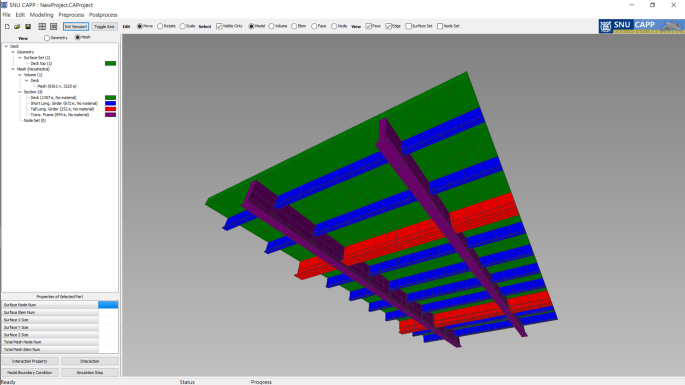Screen dimensions: 685x385
Task: Open Interaction Property settings
Action: tap(30, 361)
